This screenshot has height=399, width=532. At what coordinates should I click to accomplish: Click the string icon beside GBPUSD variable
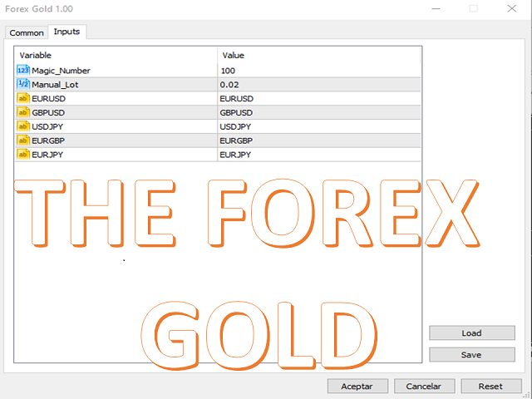(x=23, y=112)
